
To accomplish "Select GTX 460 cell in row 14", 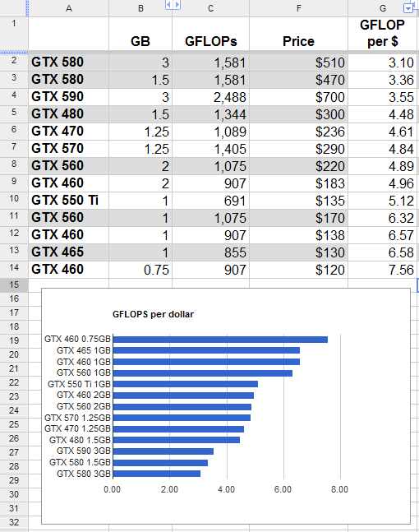I will 68,270.
